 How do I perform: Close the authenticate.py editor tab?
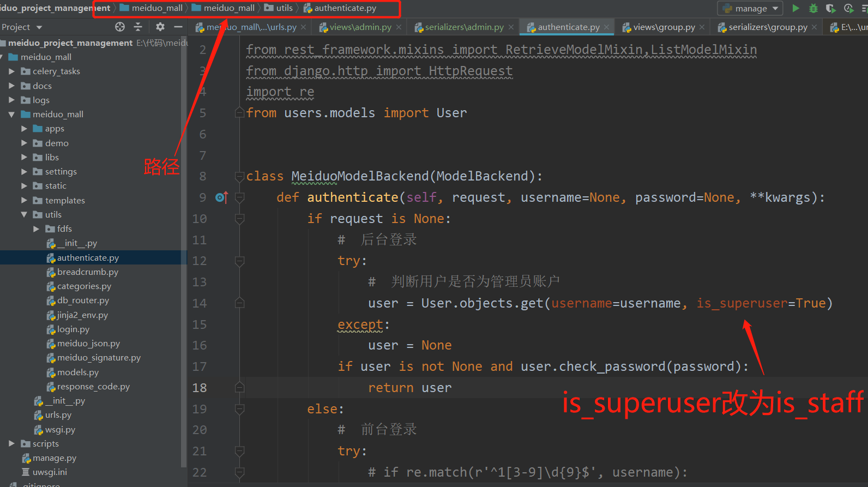tap(607, 27)
